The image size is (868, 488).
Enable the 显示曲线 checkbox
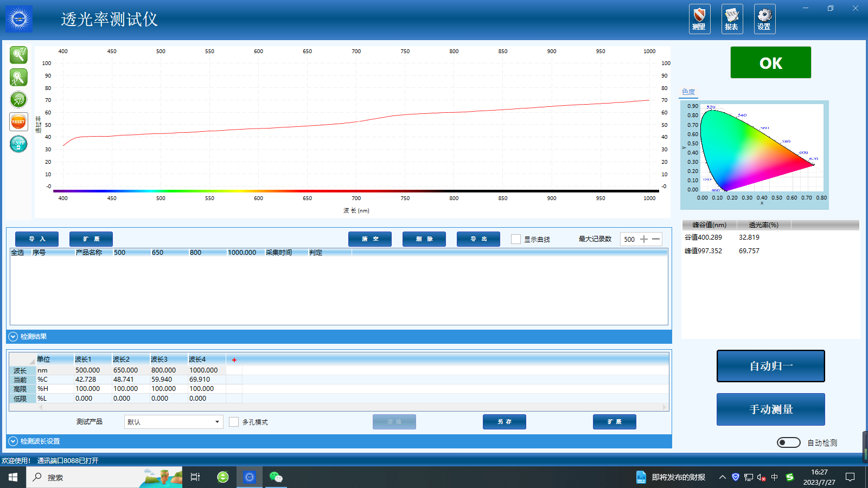(x=516, y=239)
